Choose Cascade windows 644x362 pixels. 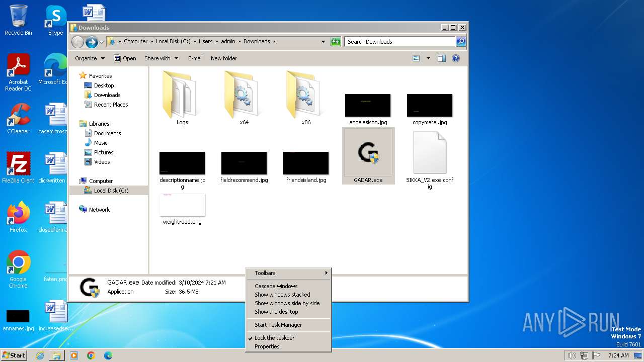(x=288, y=286)
